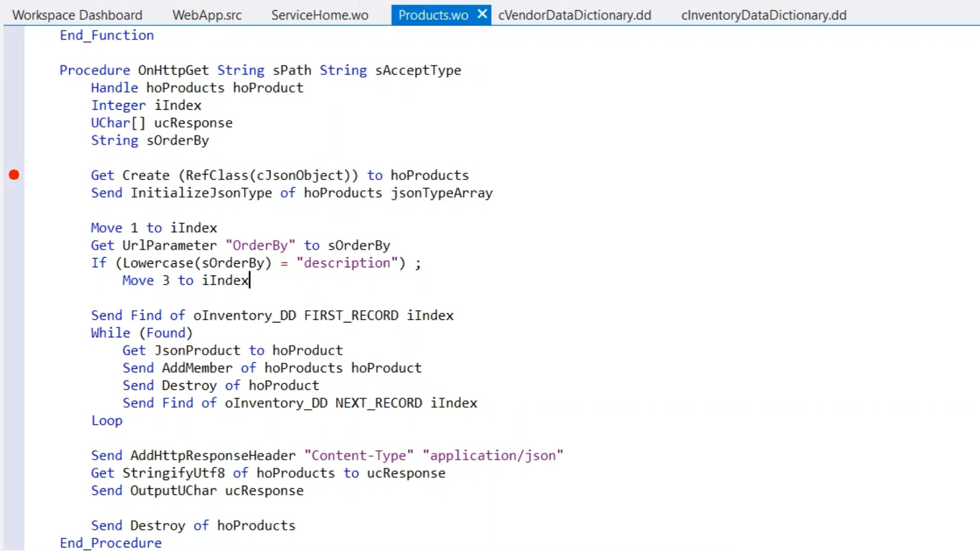Select the Products.wo tab

tap(432, 15)
